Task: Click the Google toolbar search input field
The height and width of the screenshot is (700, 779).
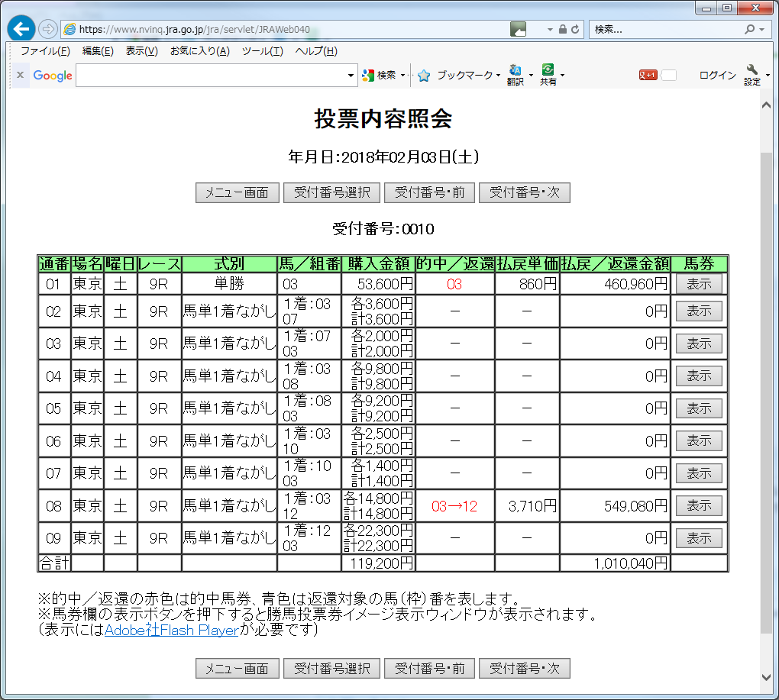Action: [x=211, y=76]
